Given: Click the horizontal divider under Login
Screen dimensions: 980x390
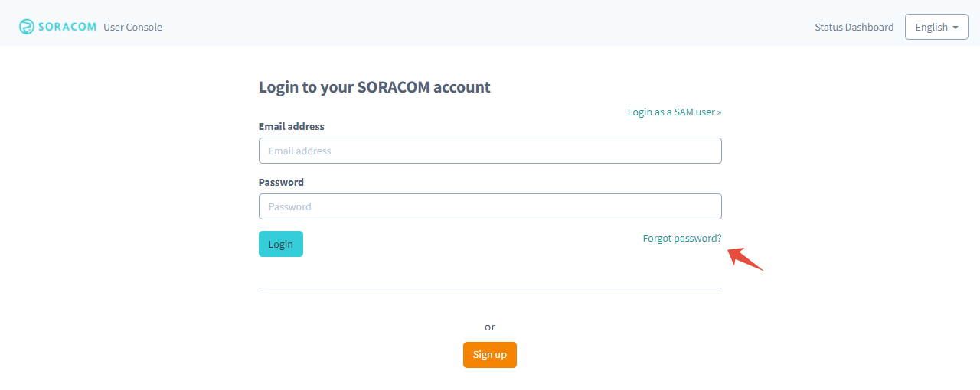Looking at the screenshot, I should (x=490, y=288).
